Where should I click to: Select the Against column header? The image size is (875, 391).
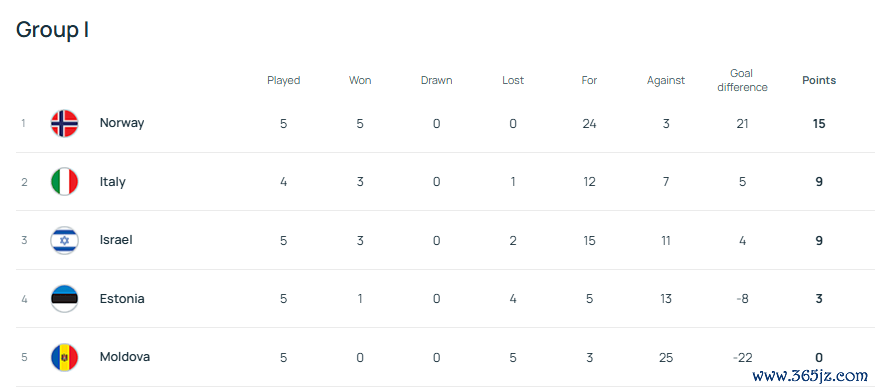tap(666, 80)
